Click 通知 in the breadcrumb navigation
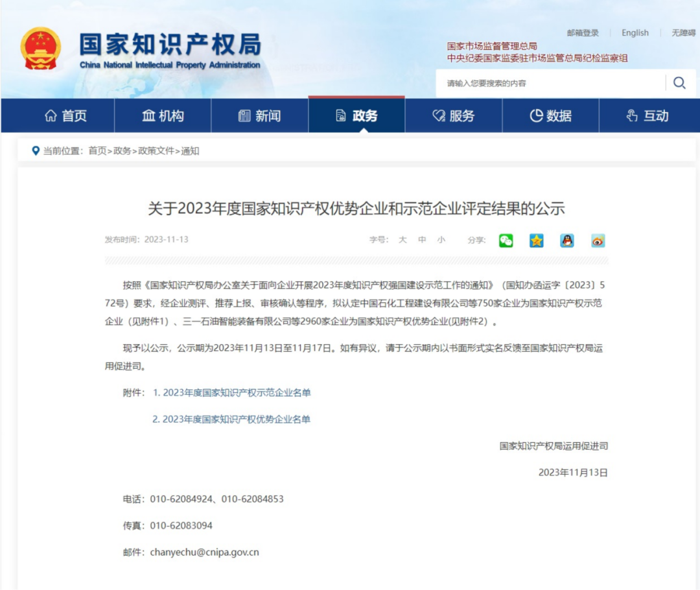 [191, 152]
